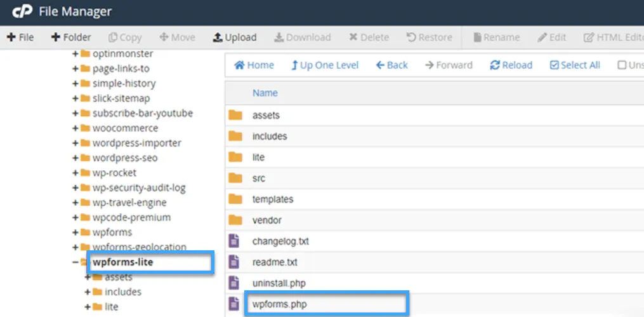Go Back in file navigation
The width and height of the screenshot is (644, 317).
click(x=392, y=65)
